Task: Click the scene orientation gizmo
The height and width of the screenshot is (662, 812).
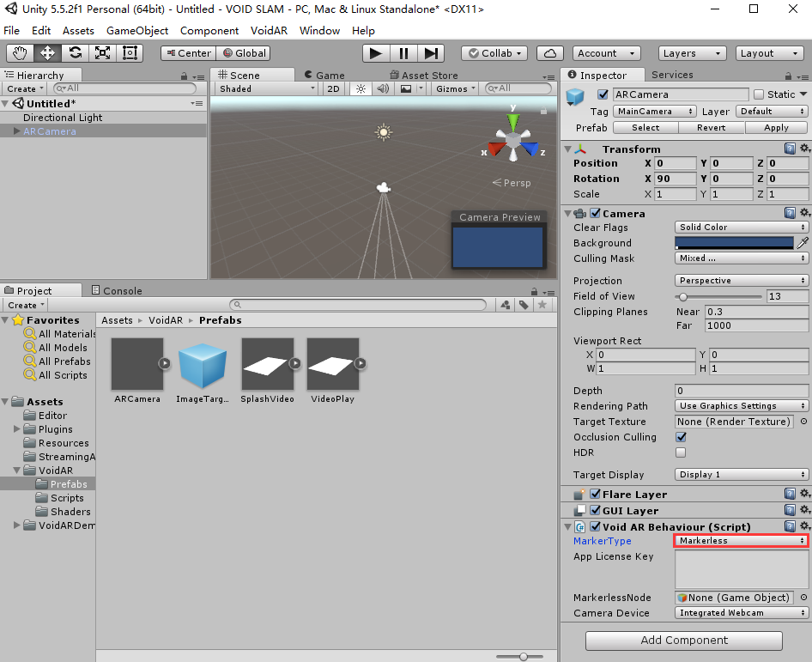Action: pyautogui.click(x=513, y=139)
